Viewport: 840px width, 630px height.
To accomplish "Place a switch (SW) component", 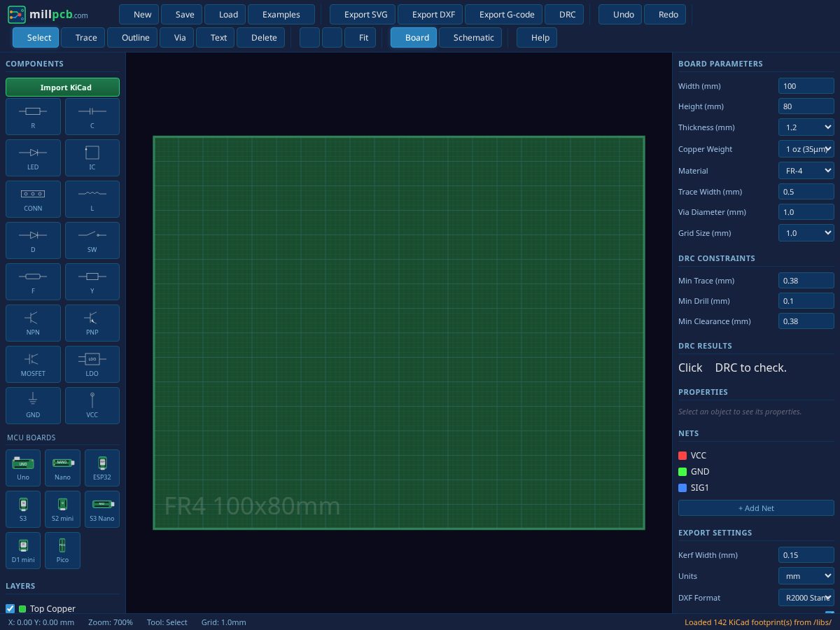I will (92, 240).
